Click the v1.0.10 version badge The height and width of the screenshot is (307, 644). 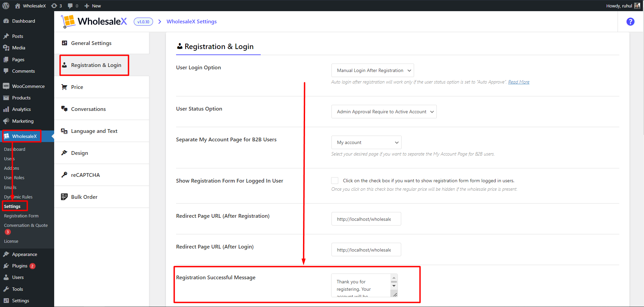point(143,22)
